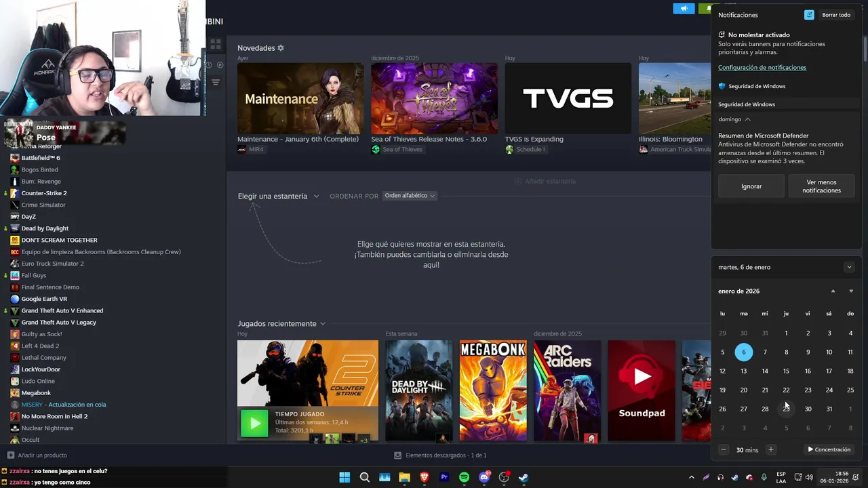868x488 pixels.
Task: Click the Windows Security shield icon
Action: coord(722,86)
